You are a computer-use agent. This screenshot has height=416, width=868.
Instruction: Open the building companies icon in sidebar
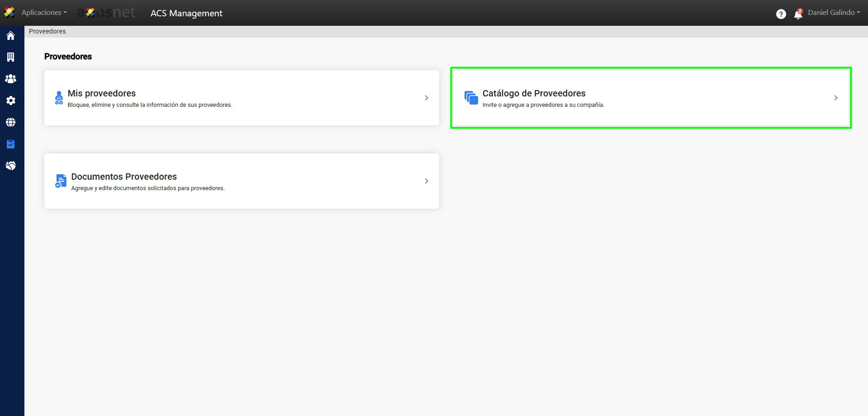pyautogui.click(x=10, y=57)
